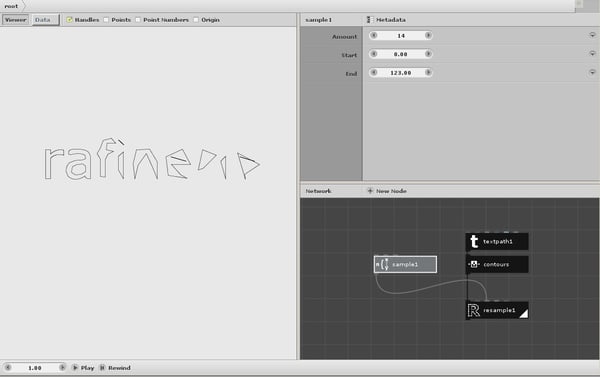The image size is (600, 377).
Task: Increase the Amount value arrow
Action: click(x=428, y=35)
